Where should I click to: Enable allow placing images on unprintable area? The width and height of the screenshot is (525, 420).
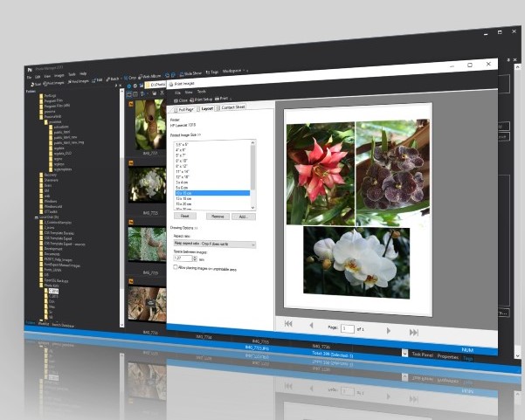click(x=175, y=267)
